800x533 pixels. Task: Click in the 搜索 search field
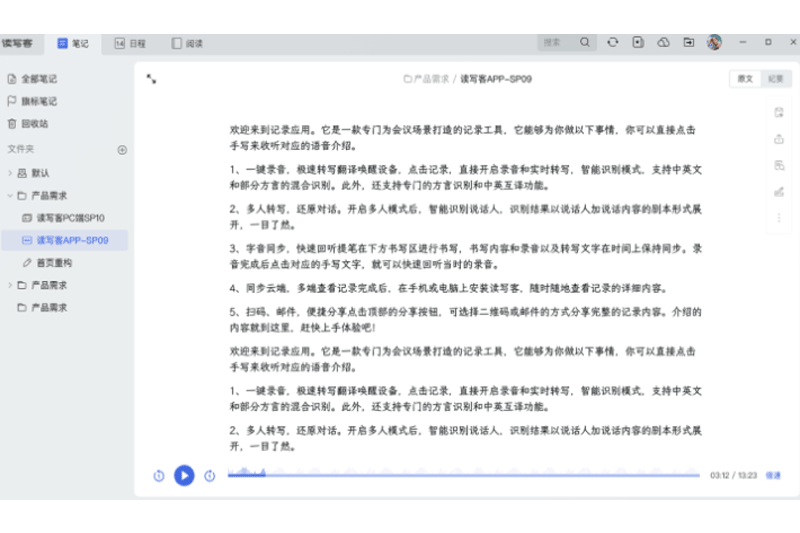click(556, 43)
